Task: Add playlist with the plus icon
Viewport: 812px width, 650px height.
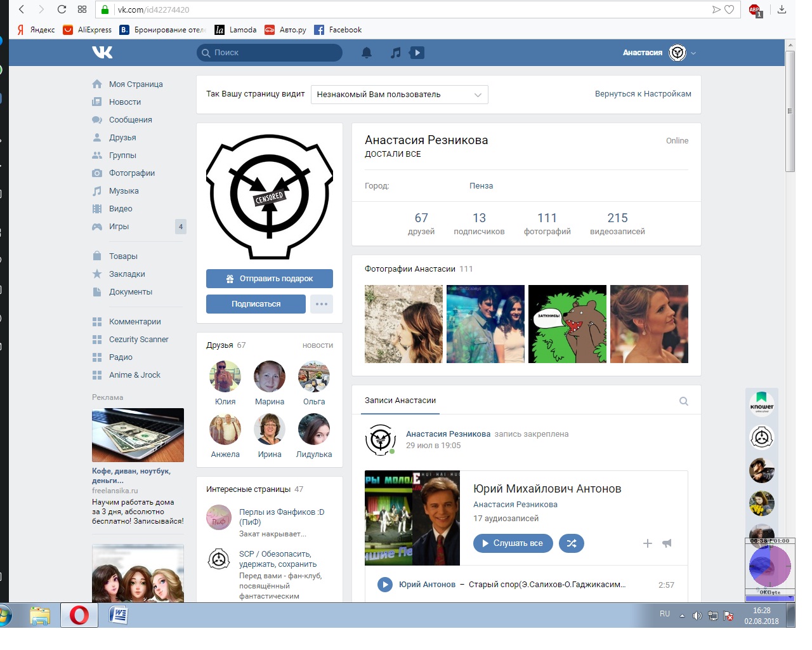Action: coord(647,543)
